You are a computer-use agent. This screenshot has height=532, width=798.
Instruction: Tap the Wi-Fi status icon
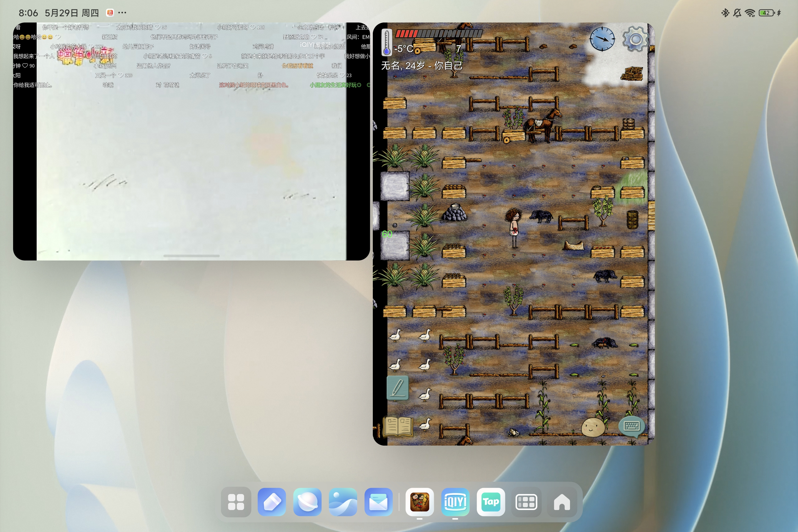(750, 13)
